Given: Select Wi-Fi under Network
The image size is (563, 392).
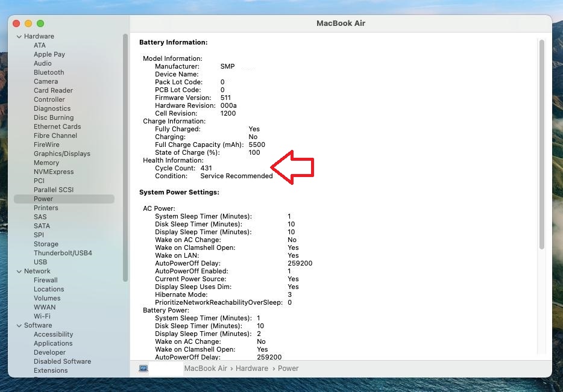Looking at the screenshot, I should 42,316.
